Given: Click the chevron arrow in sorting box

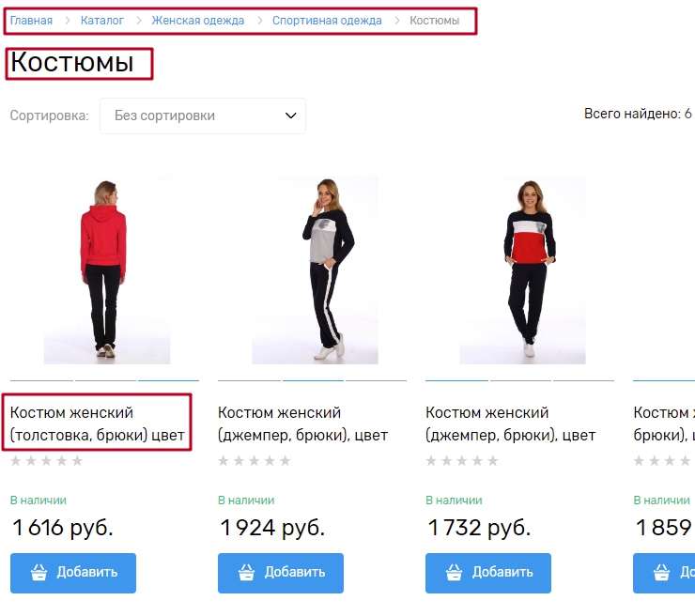Looking at the screenshot, I should [x=290, y=115].
